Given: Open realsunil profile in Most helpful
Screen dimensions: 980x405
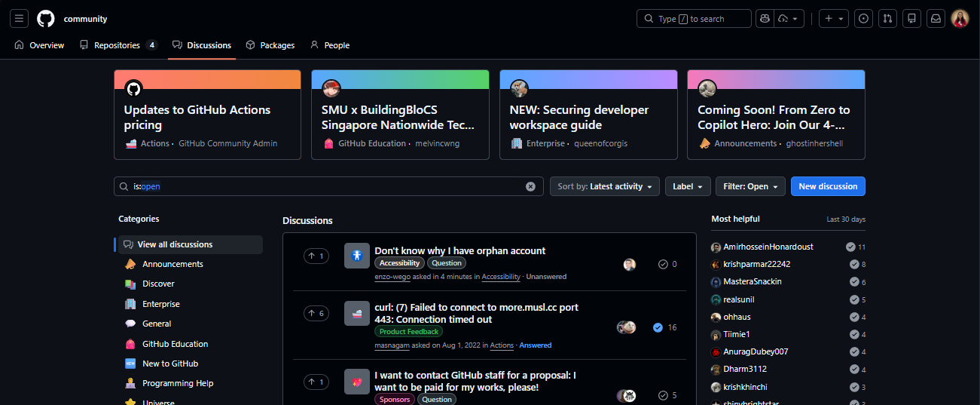Looking at the screenshot, I should click(738, 299).
